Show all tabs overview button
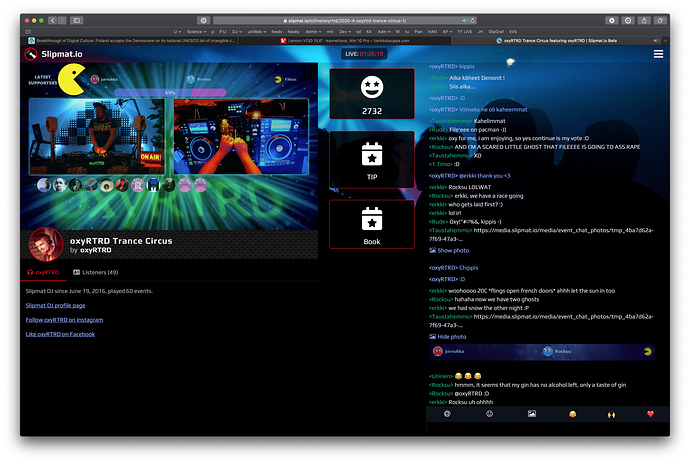This screenshot has width=690, height=462. click(x=660, y=20)
